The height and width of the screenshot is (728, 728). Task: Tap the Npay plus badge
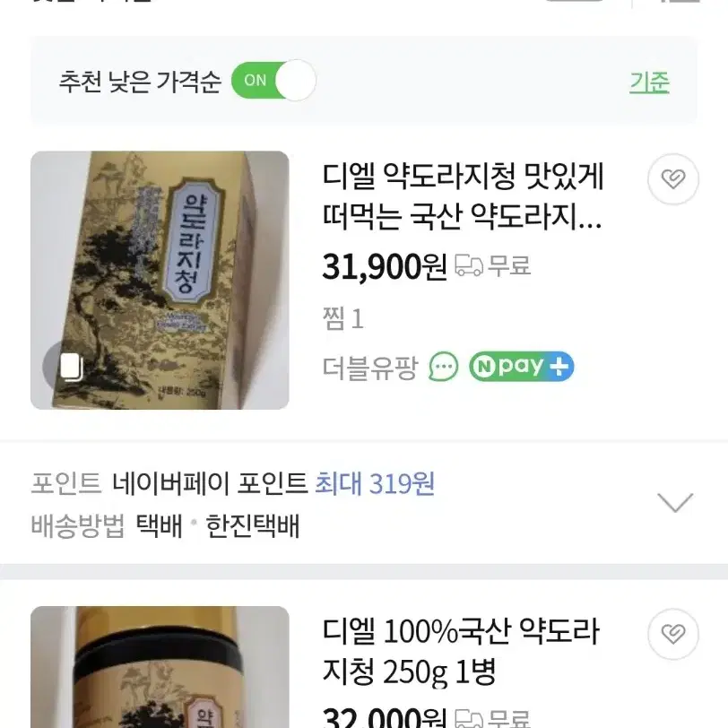point(522,367)
